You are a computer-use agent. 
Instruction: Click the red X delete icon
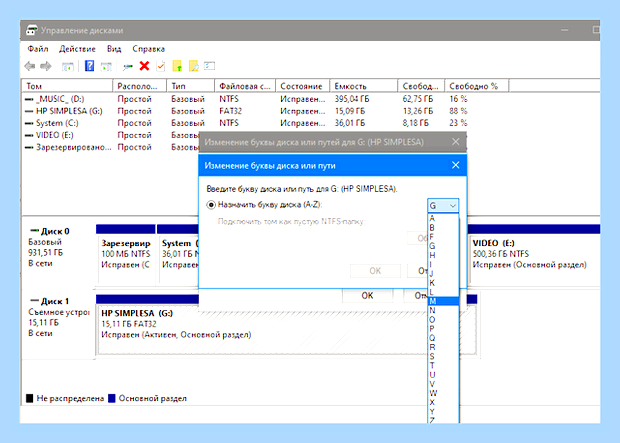144,66
